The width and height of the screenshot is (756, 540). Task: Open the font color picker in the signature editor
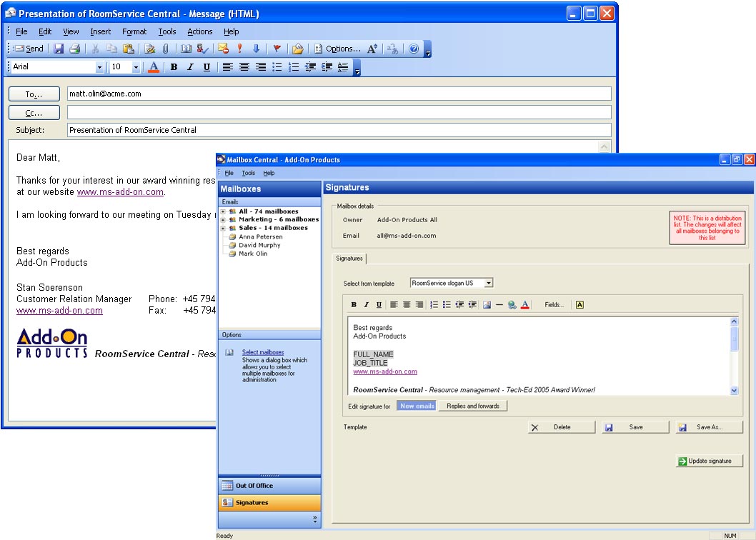coord(525,305)
